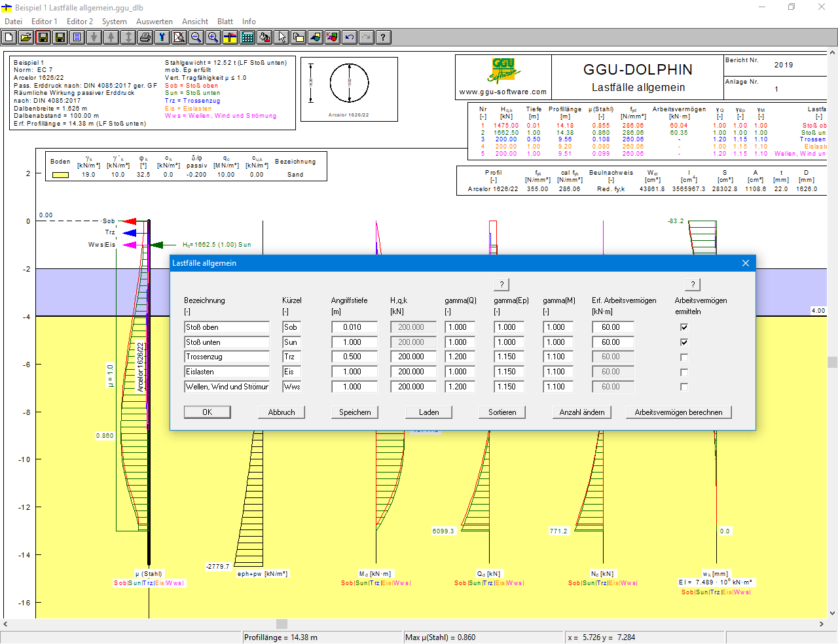Click the yellow Sand soil colour swatch
This screenshot has width=838, height=644.
(61, 175)
